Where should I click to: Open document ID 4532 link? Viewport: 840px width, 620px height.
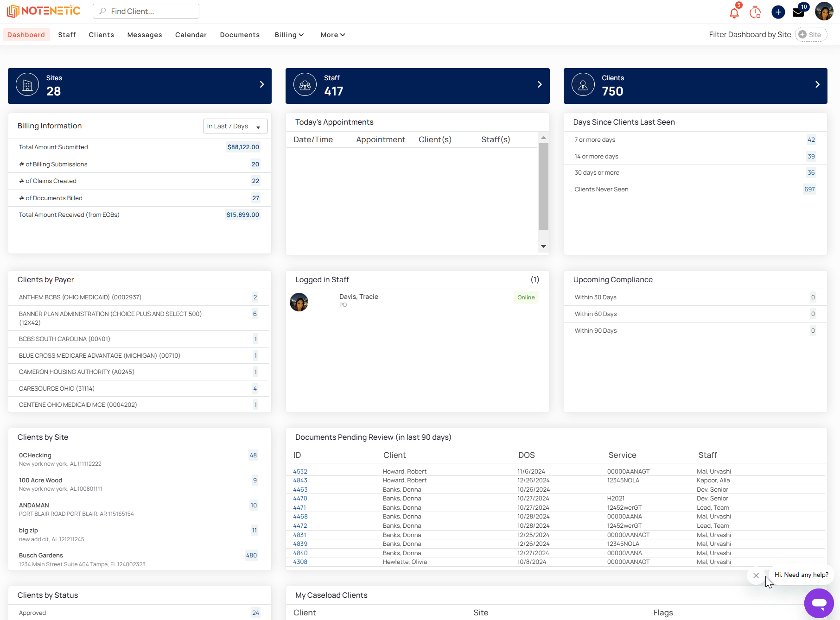[x=300, y=471]
